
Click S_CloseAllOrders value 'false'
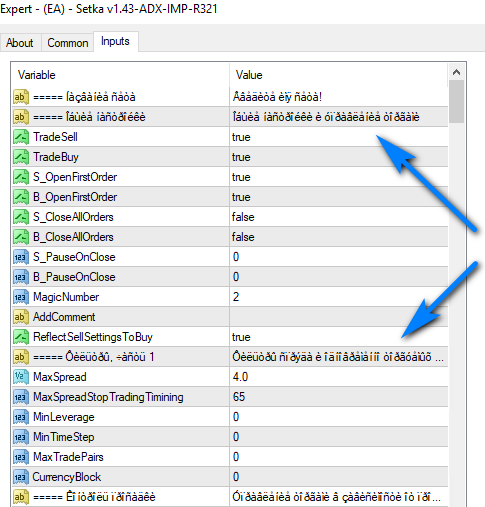coord(243,217)
